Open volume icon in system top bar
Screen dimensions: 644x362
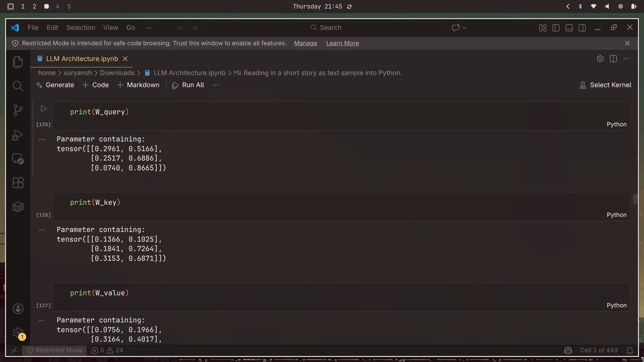(607, 6)
